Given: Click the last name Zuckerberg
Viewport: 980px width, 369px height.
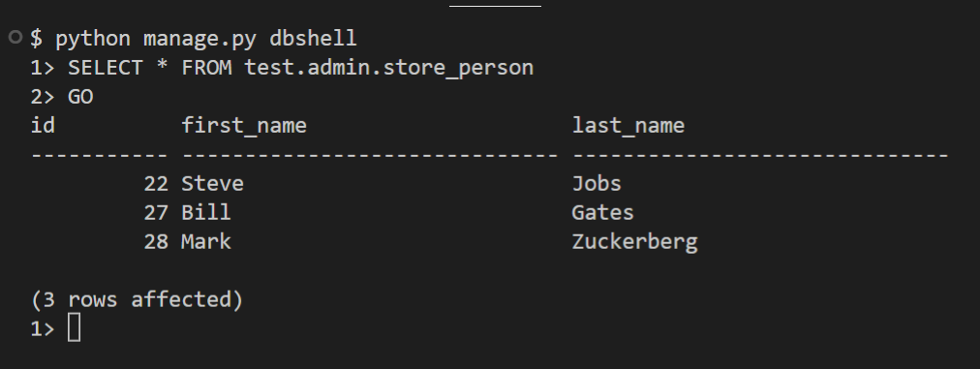Looking at the screenshot, I should (x=635, y=242).
